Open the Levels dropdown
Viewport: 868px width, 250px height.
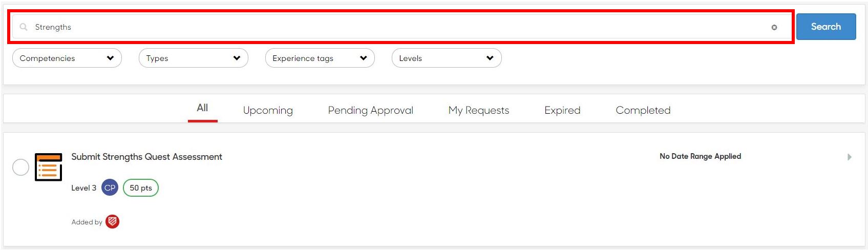pos(446,58)
